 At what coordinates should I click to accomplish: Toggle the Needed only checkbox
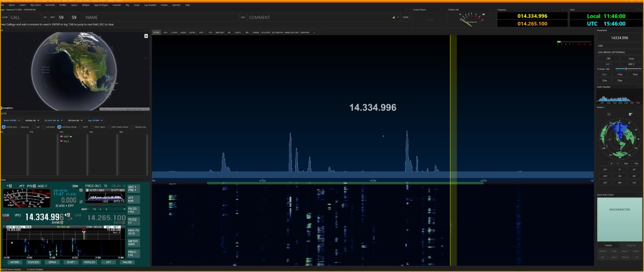tap(133, 127)
